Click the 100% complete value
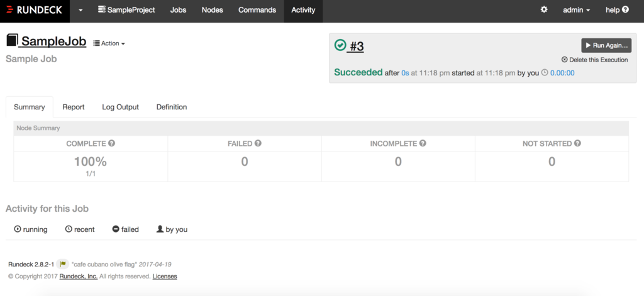This screenshot has width=644, height=296. click(91, 162)
